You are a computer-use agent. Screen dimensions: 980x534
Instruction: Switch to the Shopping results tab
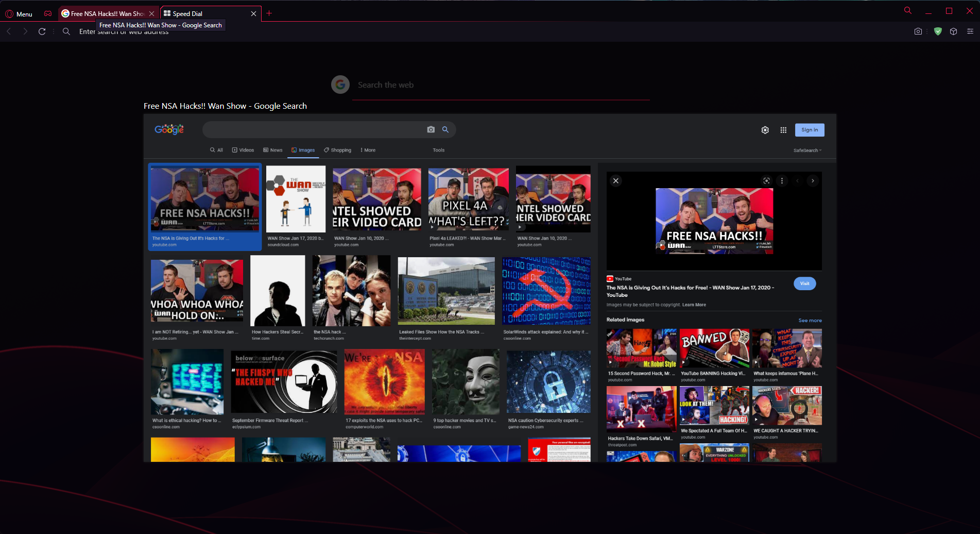pyautogui.click(x=338, y=150)
